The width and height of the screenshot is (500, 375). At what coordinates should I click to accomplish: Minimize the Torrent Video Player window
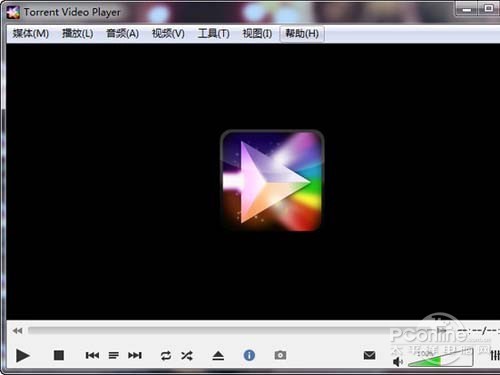coord(467,9)
